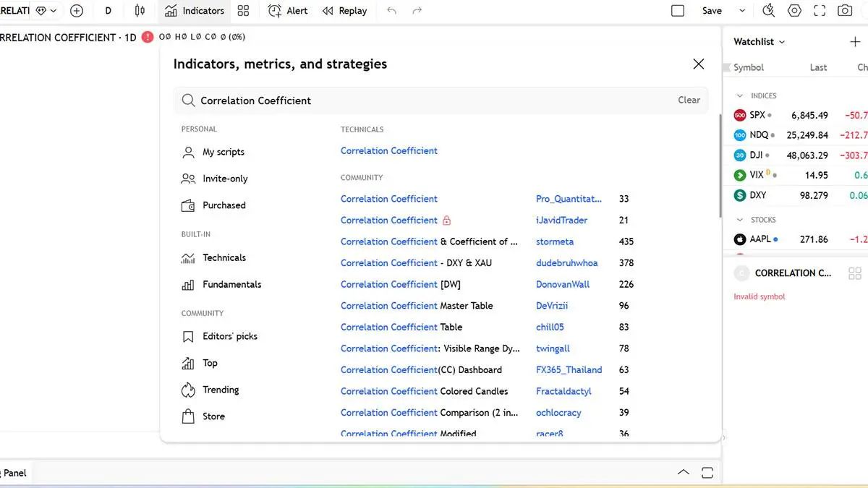The image size is (868, 488).
Task: Collapse the STOCKS watchlist section
Action: [x=739, y=220]
